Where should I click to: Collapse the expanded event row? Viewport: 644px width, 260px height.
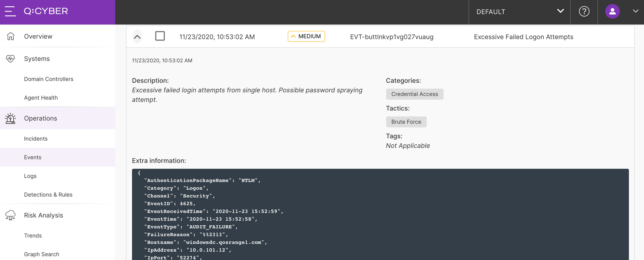[137, 37]
